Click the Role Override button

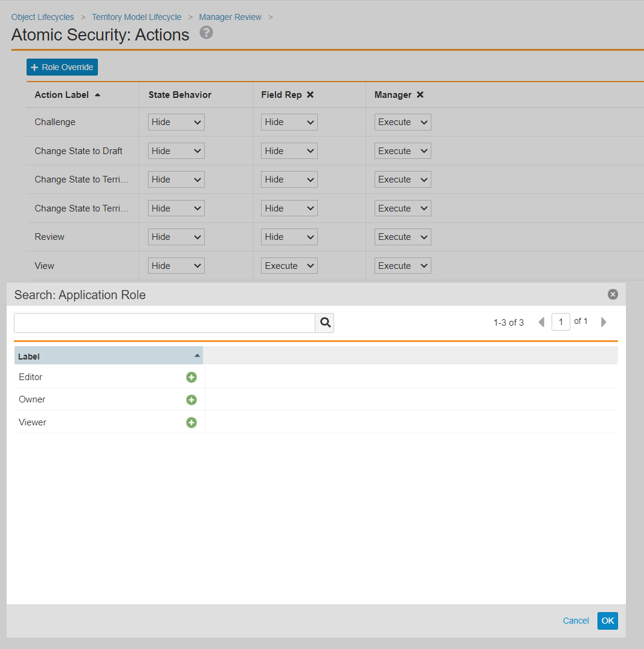click(x=62, y=67)
